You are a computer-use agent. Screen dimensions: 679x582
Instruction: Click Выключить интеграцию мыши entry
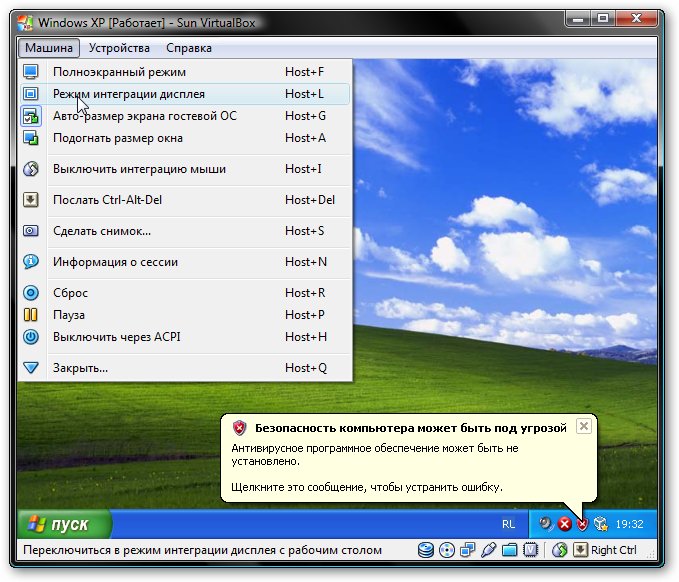[185, 169]
